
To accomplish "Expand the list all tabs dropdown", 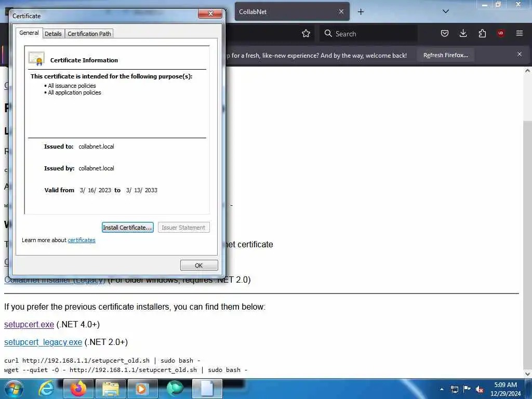I will [446, 11].
